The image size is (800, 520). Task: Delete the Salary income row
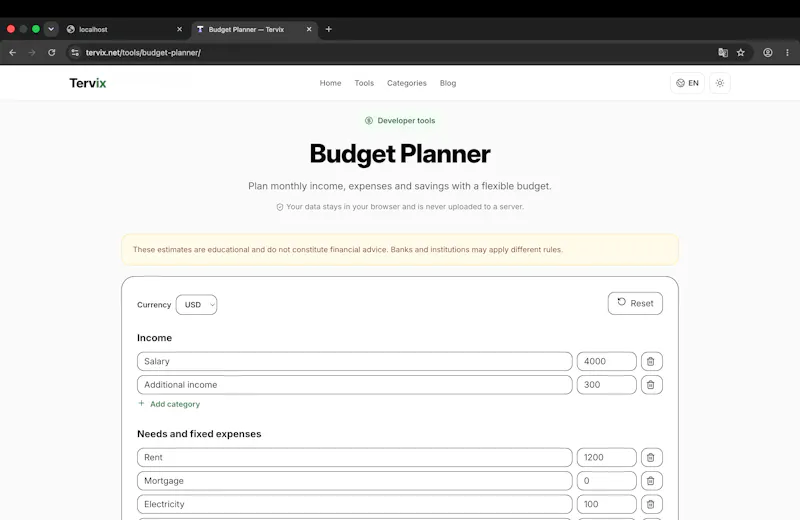[x=652, y=361]
